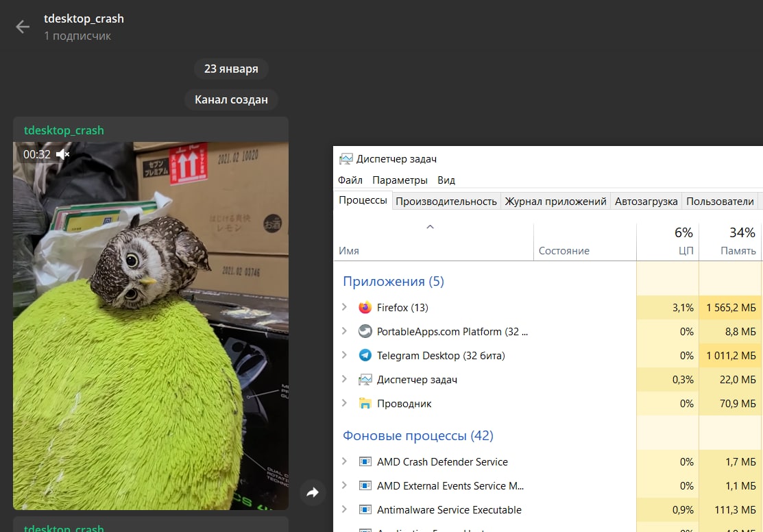763x532 pixels.
Task: Click the 23 января date badge
Action: pos(231,69)
